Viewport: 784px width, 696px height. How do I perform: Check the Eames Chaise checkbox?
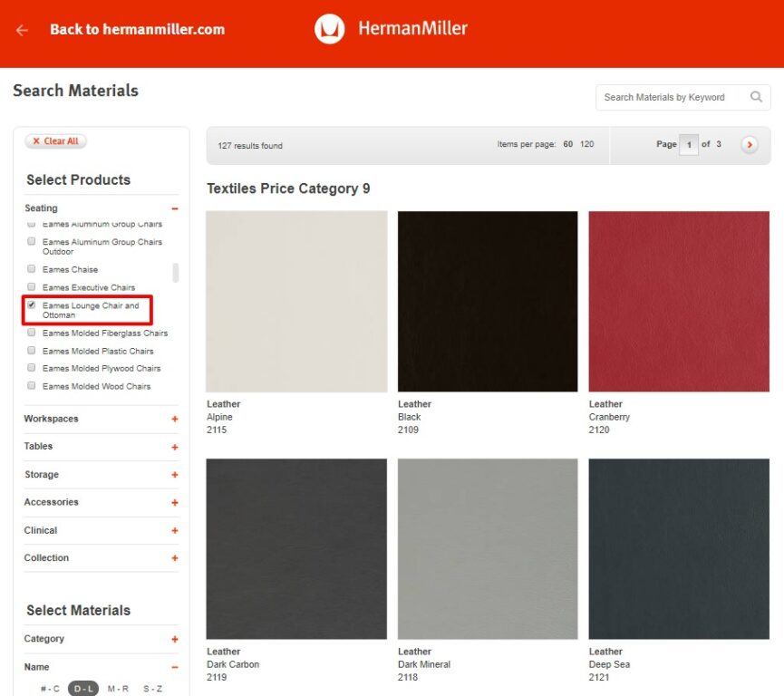(32, 269)
